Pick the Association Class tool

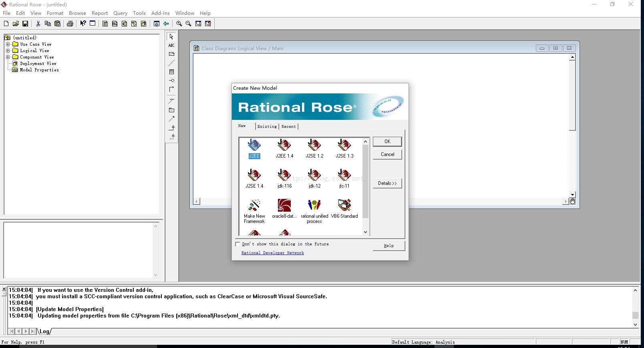click(171, 101)
